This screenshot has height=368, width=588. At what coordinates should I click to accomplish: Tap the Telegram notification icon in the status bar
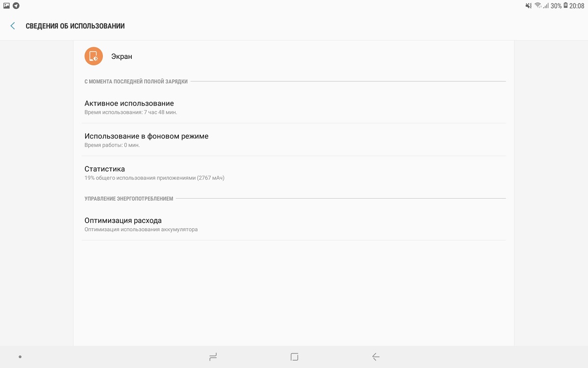click(x=16, y=6)
